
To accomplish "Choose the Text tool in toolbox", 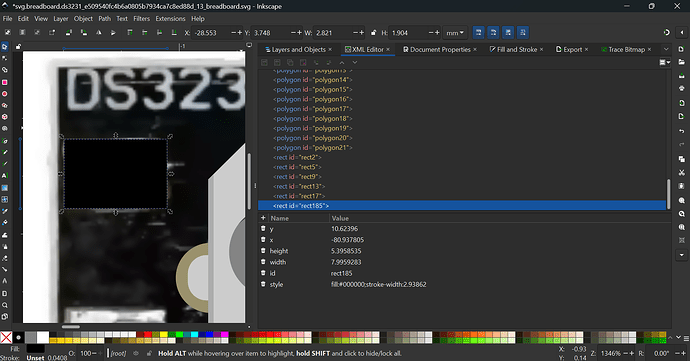I will tap(5, 175).
